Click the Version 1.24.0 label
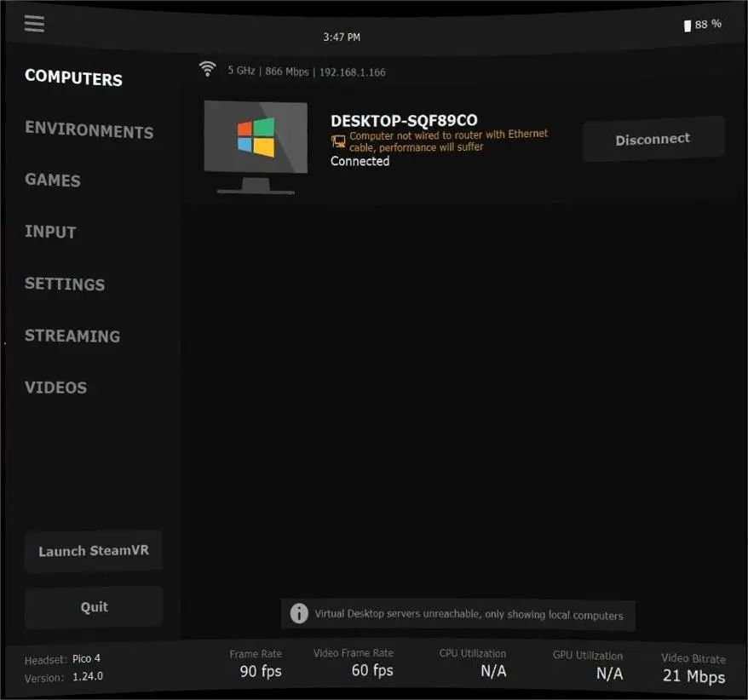The height and width of the screenshot is (700, 748). coord(63,677)
